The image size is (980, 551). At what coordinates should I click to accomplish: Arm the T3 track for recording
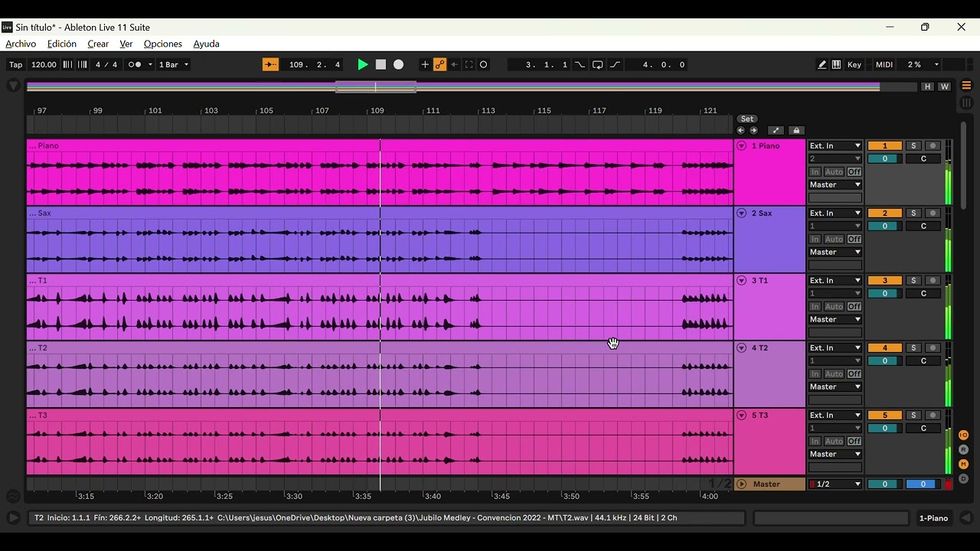pos(933,415)
